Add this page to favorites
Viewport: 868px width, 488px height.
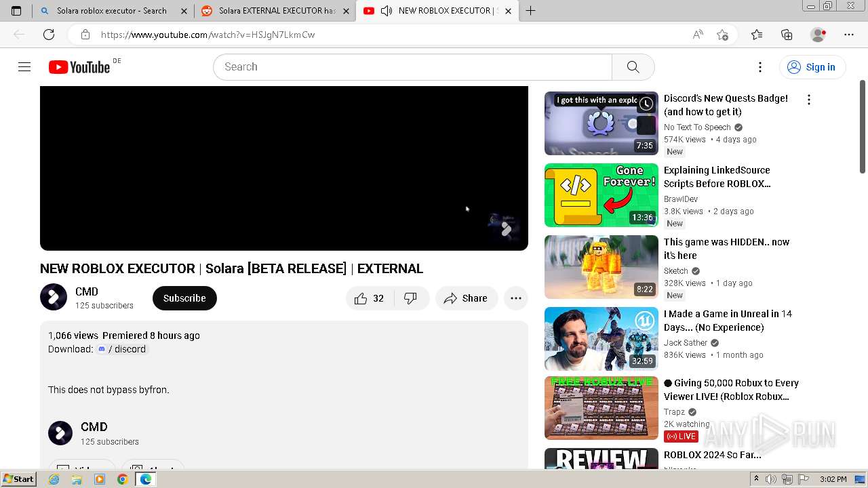click(723, 35)
